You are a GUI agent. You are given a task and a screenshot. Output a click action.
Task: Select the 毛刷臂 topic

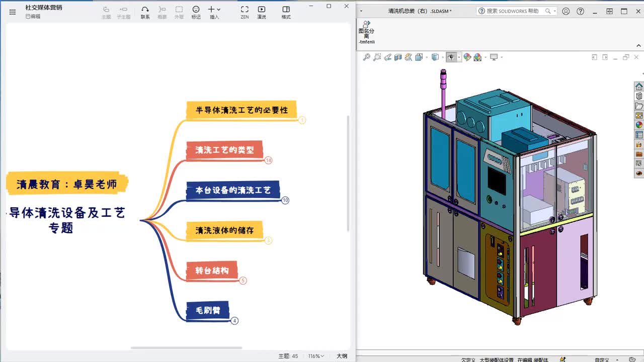pos(208,311)
